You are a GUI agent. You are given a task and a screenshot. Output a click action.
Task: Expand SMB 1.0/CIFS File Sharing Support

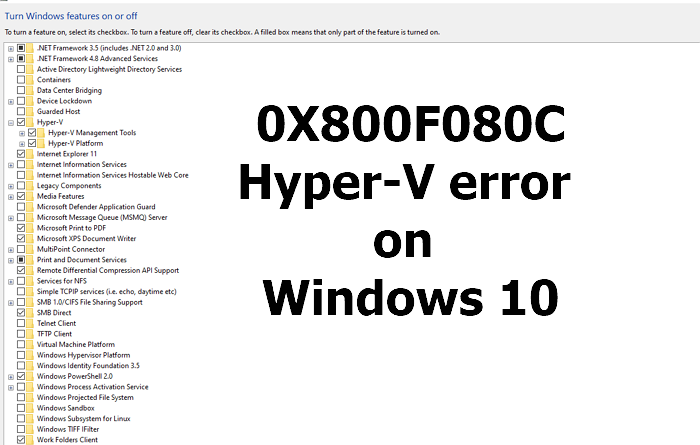click(11, 303)
